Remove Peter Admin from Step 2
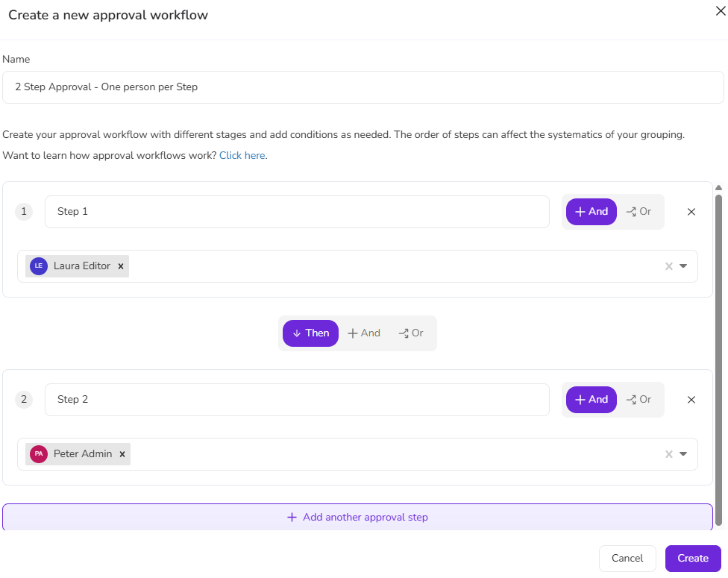This screenshot has height=578, width=728. [x=122, y=454]
